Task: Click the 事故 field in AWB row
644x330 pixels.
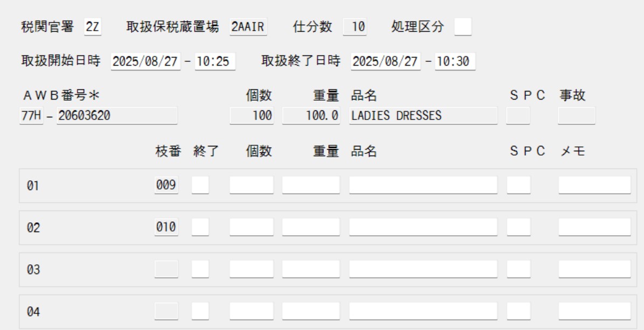Action: (576, 116)
